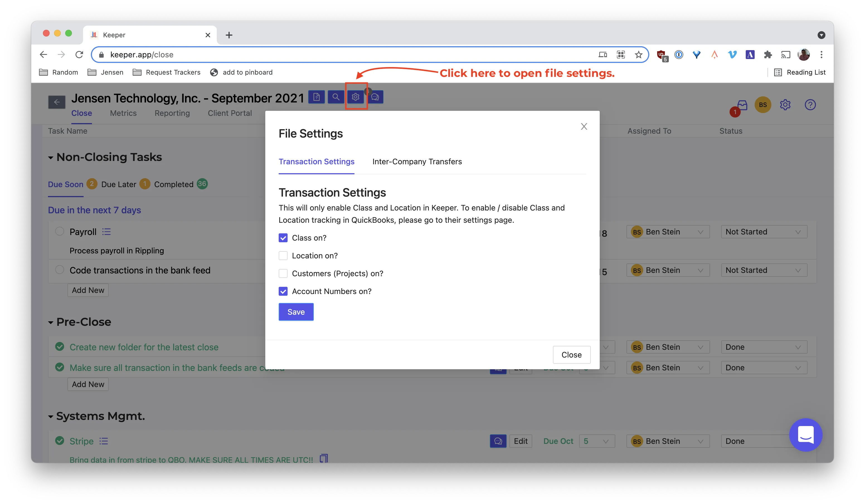Go back with the left arrow button
The width and height of the screenshot is (865, 504).
point(57,102)
